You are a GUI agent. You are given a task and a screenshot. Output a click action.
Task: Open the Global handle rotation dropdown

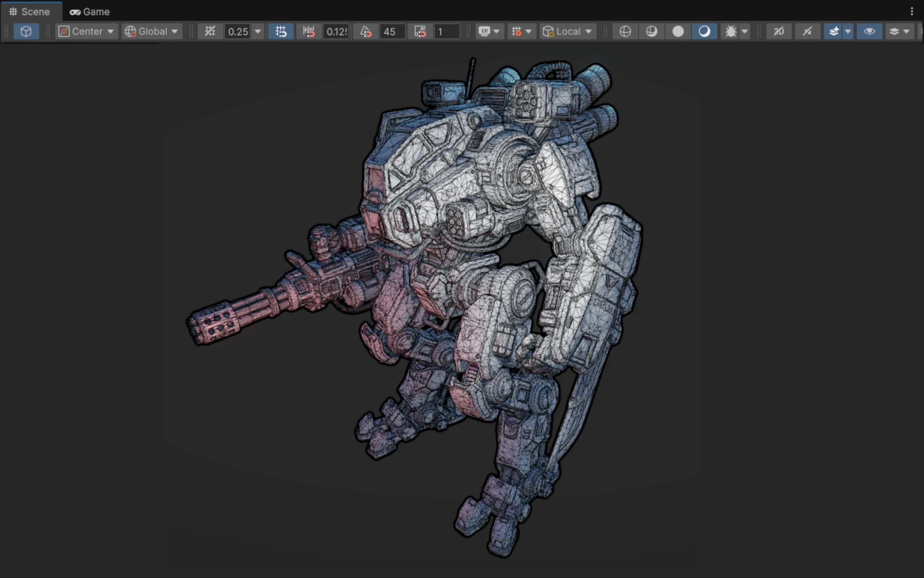pyautogui.click(x=152, y=31)
